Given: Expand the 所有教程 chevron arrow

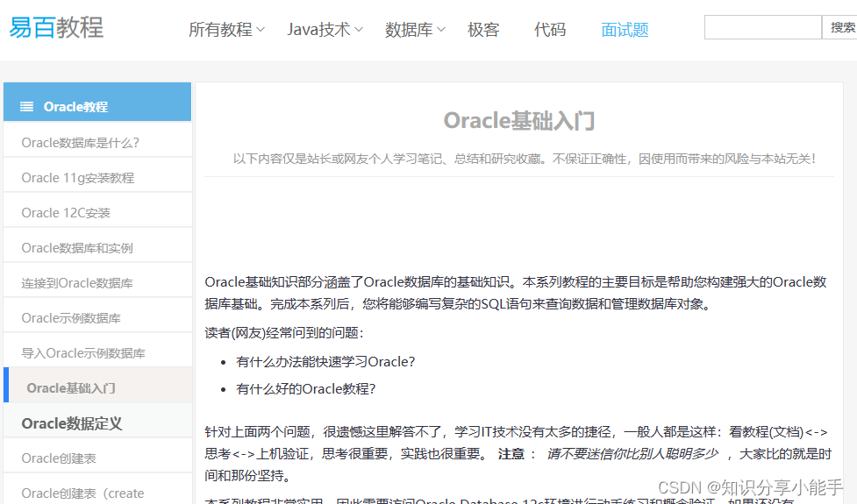Looking at the screenshot, I should pos(261,30).
